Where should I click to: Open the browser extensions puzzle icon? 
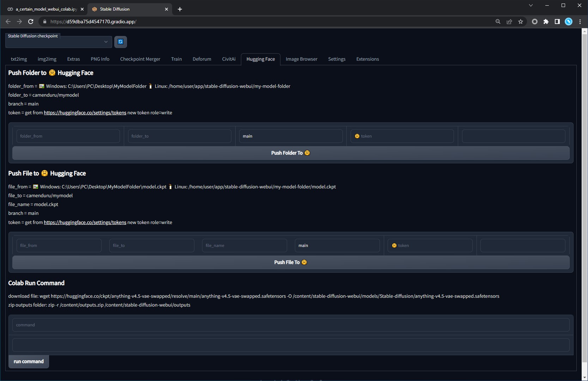click(546, 22)
